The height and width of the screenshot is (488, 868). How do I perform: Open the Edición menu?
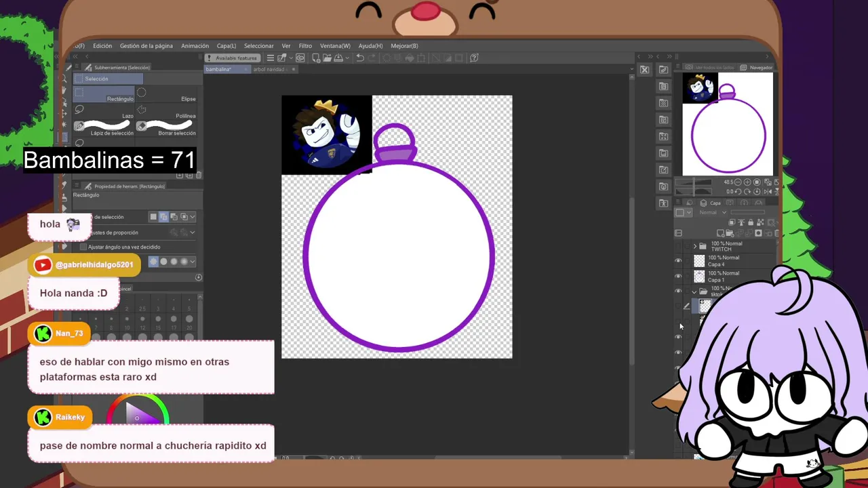click(x=102, y=46)
